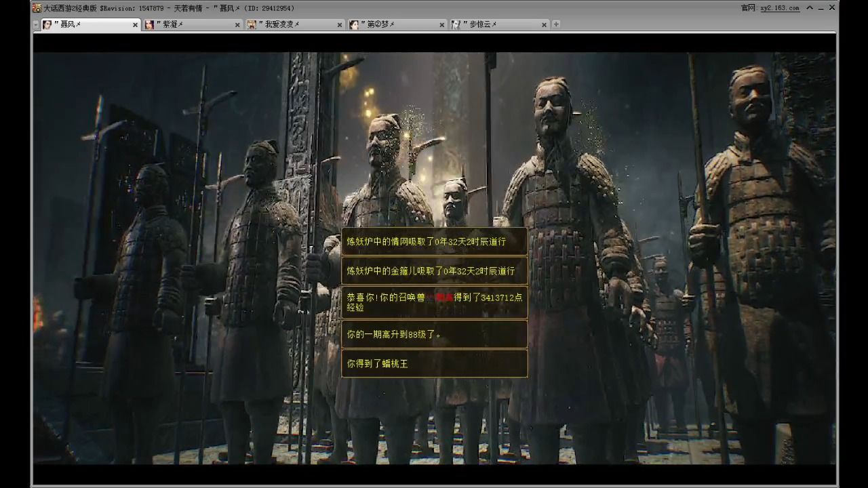Click the 情网吸取了0年32天2时辰道行 message
This screenshot has height=488, width=868.
tap(435, 241)
